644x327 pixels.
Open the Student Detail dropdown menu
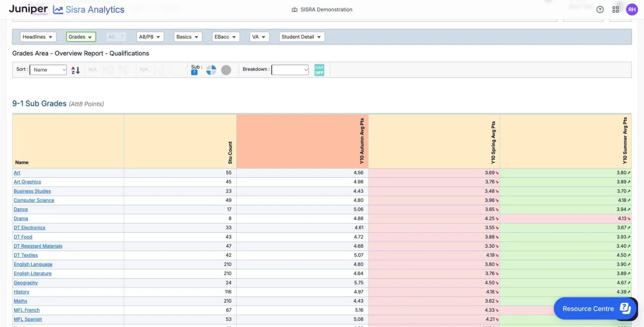pos(302,37)
